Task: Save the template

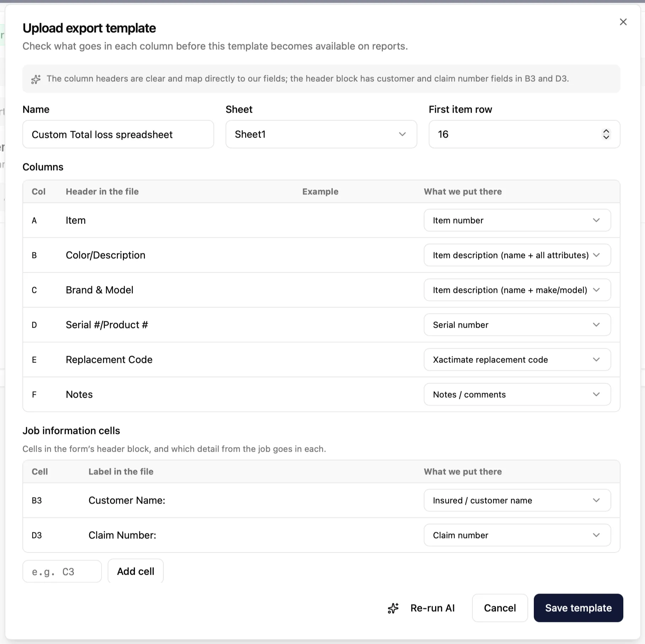Action: [x=578, y=608]
